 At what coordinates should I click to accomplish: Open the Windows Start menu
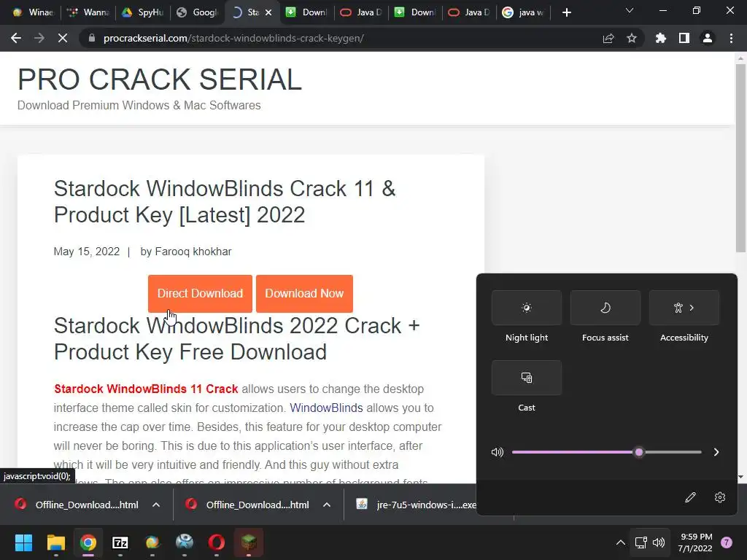[23, 542]
